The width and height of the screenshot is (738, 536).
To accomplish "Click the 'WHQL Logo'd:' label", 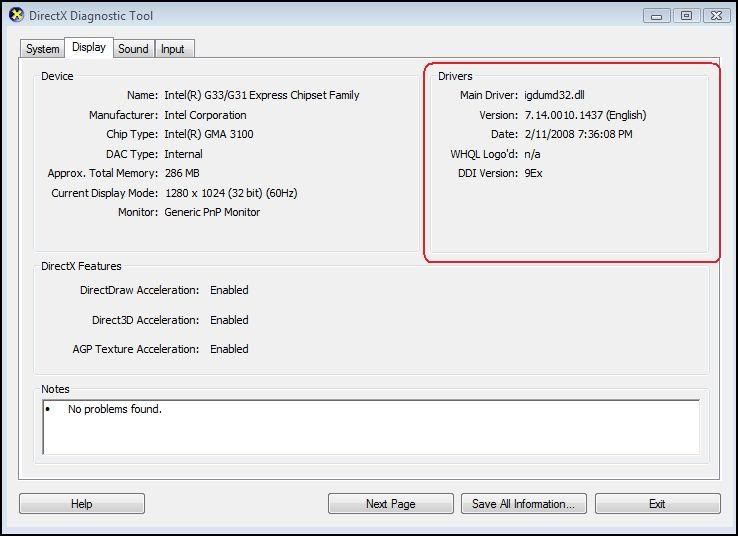I will 484,154.
